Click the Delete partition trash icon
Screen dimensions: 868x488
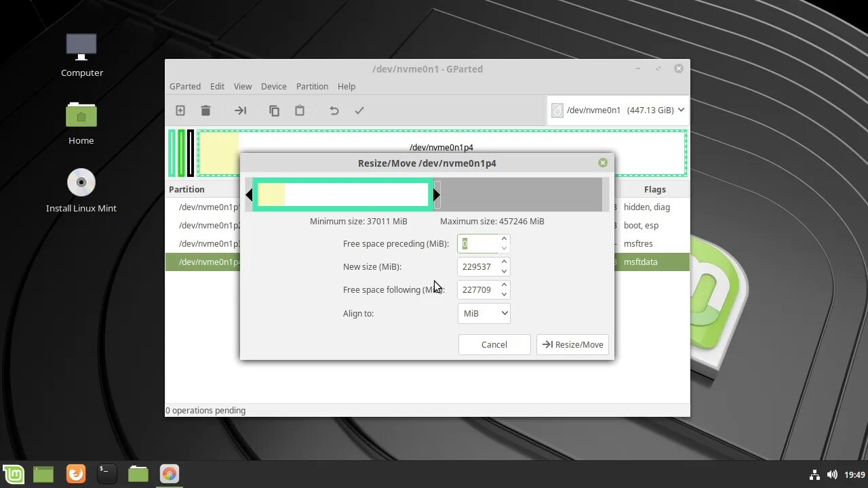pyautogui.click(x=205, y=110)
